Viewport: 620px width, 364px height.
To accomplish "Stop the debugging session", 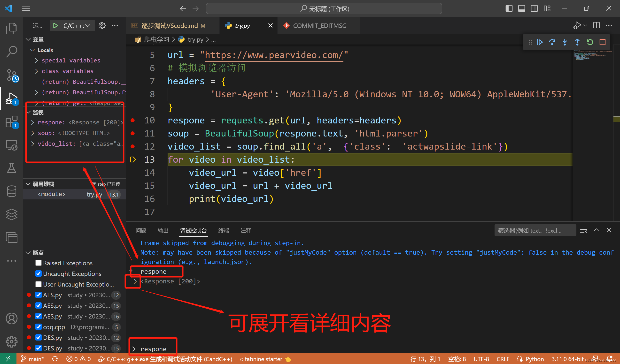I will click(x=602, y=42).
